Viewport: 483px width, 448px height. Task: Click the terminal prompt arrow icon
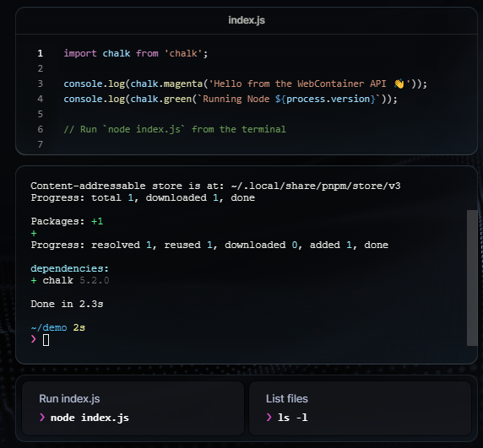pos(34,339)
